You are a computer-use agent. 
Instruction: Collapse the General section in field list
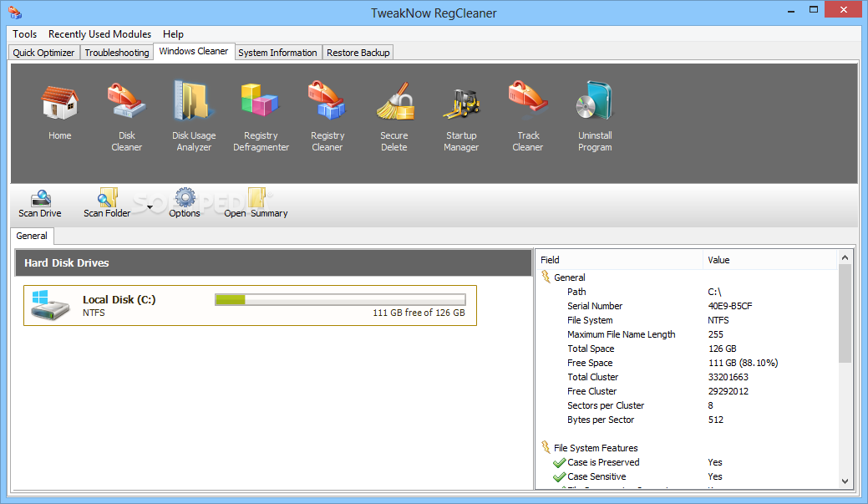tap(546, 277)
